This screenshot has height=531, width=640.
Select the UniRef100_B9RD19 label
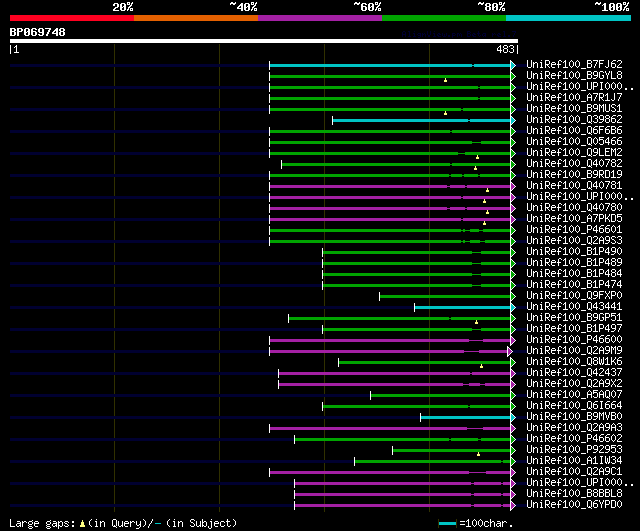coord(574,175)
